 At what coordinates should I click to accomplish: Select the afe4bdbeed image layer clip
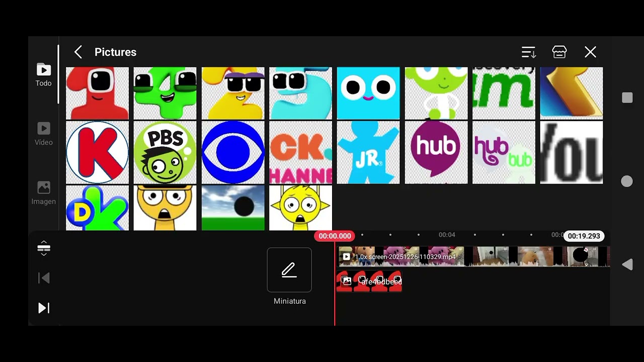coord(369,282)
